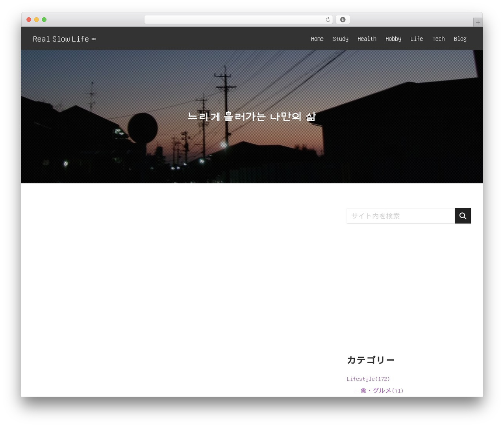Focus the サイト内を検索 search field
Screen dimensions: 504x427
pyautogui.click(x=400, y=216)
